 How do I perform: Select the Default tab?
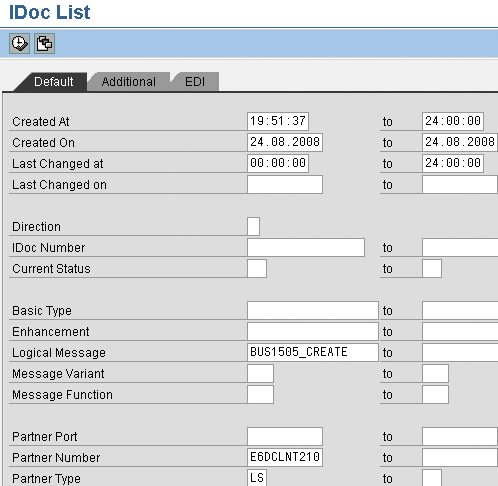[53, 82]
